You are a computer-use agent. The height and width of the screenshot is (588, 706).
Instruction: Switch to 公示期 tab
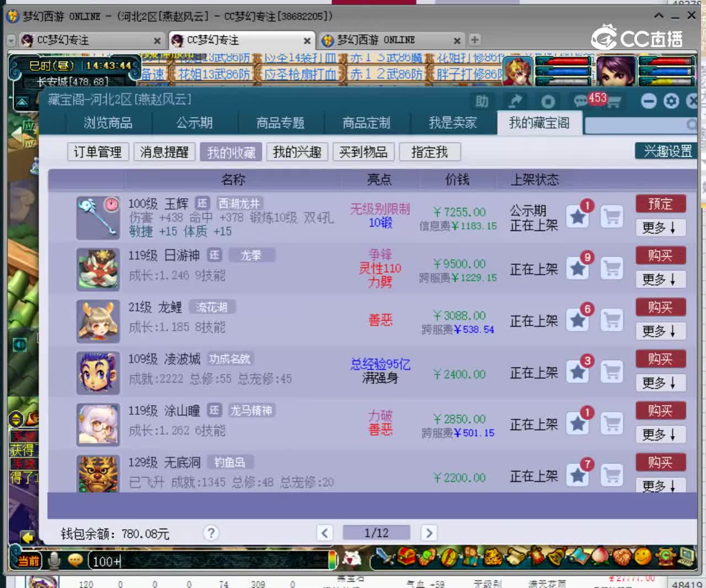tap(195, 122)
